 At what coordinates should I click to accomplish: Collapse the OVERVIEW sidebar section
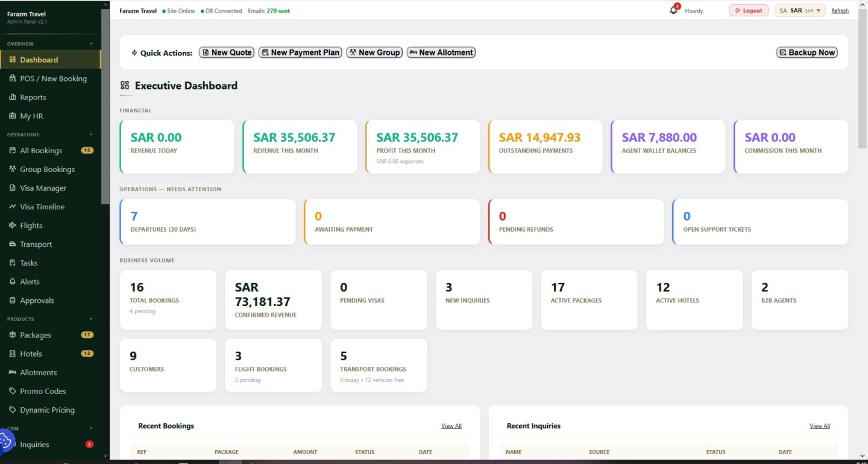coord(91,44)
